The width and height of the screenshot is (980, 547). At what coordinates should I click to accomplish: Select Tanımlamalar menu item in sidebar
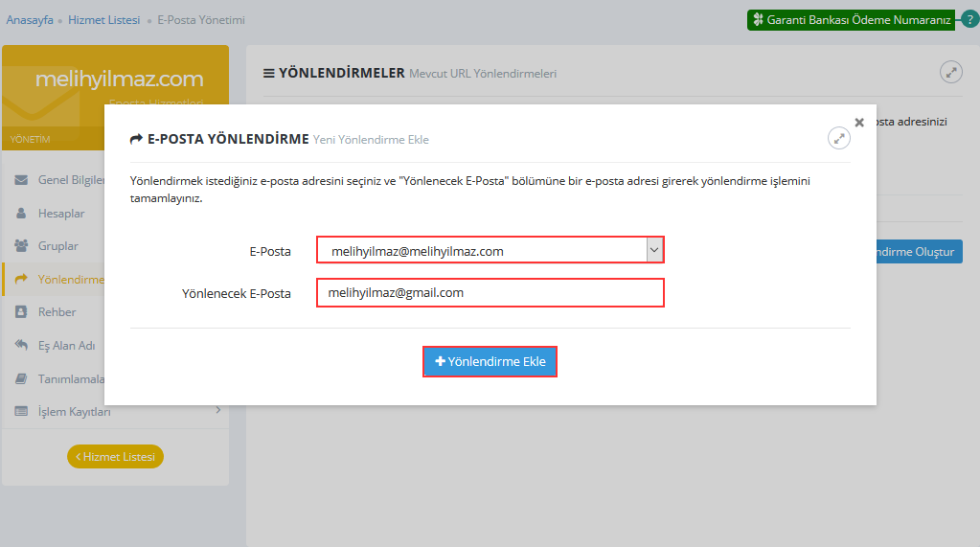coord(70,379)
